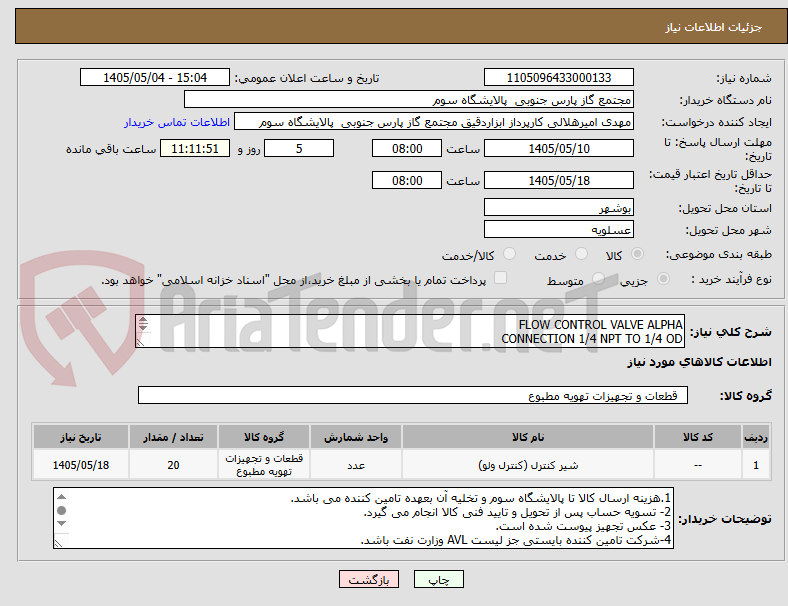Click the اطلاعات کالاهای مورد نیاز heading

pos(699,362)
